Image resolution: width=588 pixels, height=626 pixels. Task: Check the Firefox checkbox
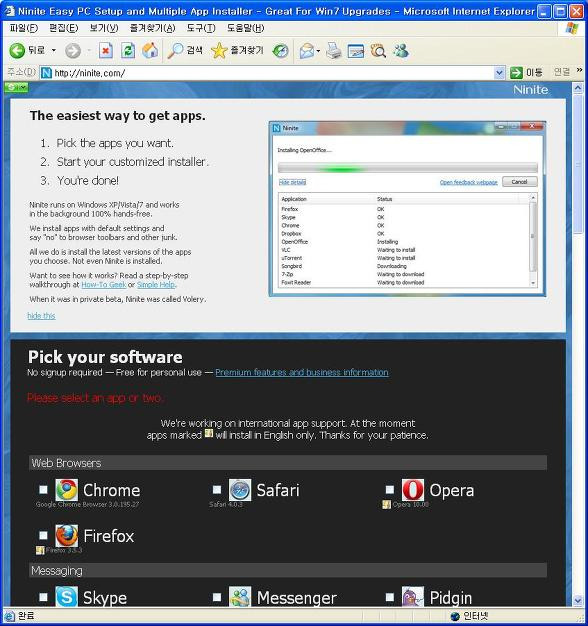coord(43,535)
